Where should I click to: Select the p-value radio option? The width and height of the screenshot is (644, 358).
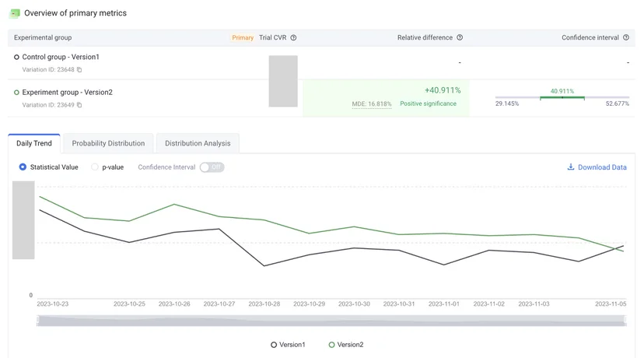click(x=95, y=167)
